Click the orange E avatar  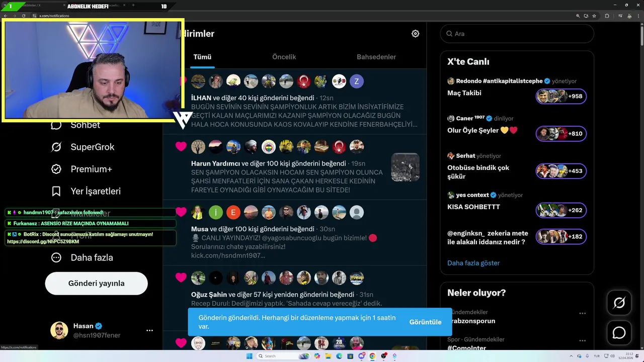coord(233,212)
